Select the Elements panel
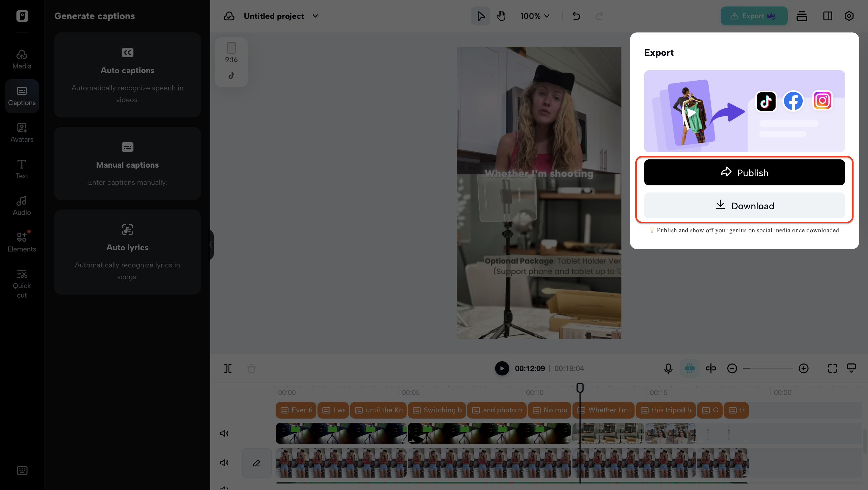The height and width of the screenshot is (490, 868). [x=22, y=242]
